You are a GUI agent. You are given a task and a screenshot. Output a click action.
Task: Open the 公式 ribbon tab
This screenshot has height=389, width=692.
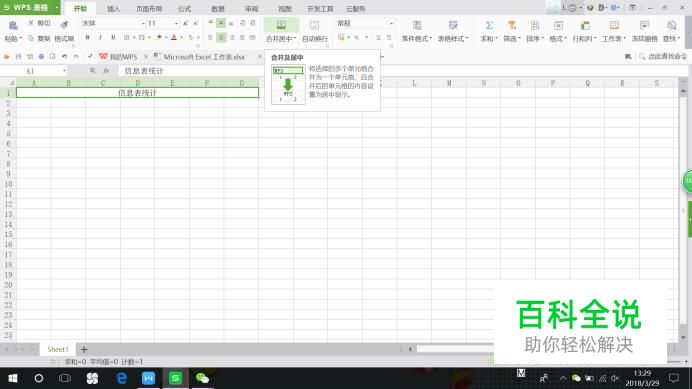point(184,9)
